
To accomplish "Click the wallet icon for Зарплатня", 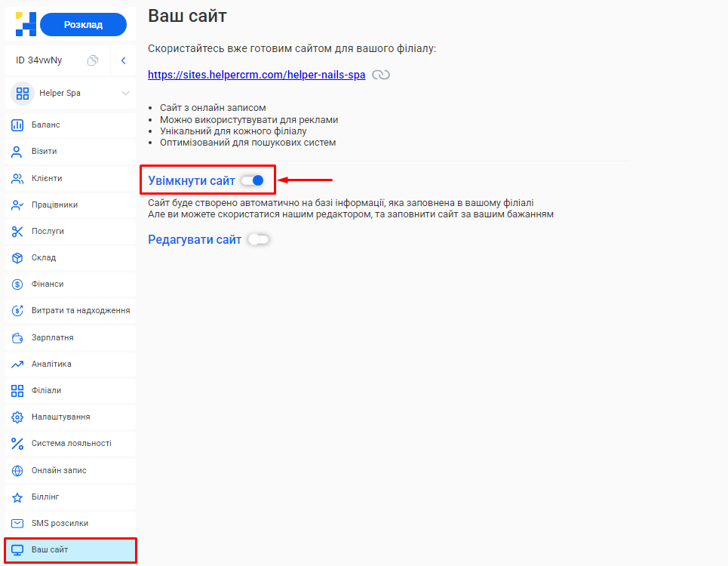I will (17, 337).
